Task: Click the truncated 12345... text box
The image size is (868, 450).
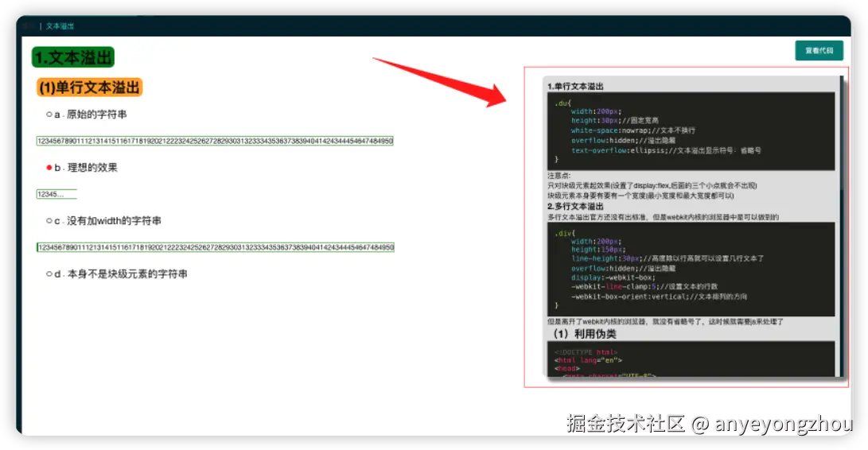Action: [56, 194]
